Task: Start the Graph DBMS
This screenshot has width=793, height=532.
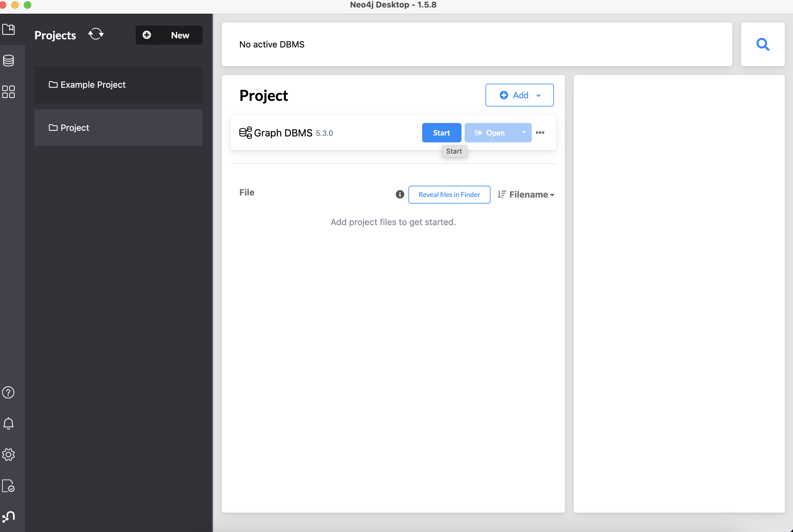Action: pyautogui.click(x=441, y=133)
